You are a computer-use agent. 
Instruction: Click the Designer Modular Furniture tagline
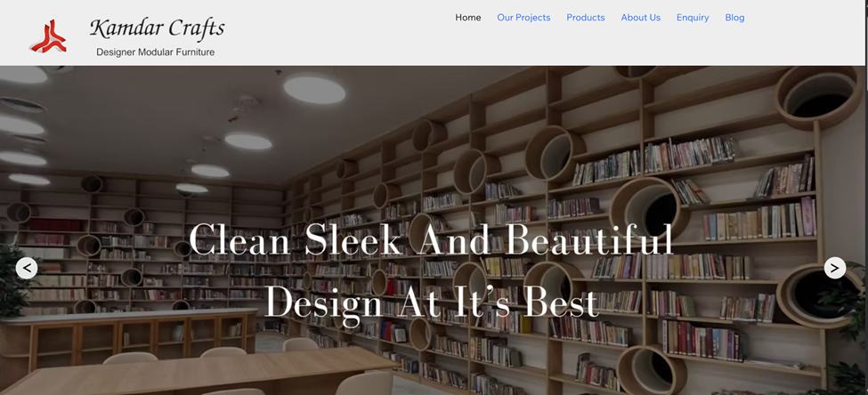click(x=155, y=52)
